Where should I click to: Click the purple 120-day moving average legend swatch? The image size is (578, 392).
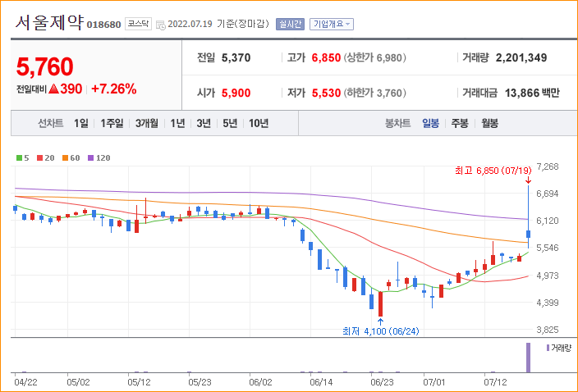[90, 158]
